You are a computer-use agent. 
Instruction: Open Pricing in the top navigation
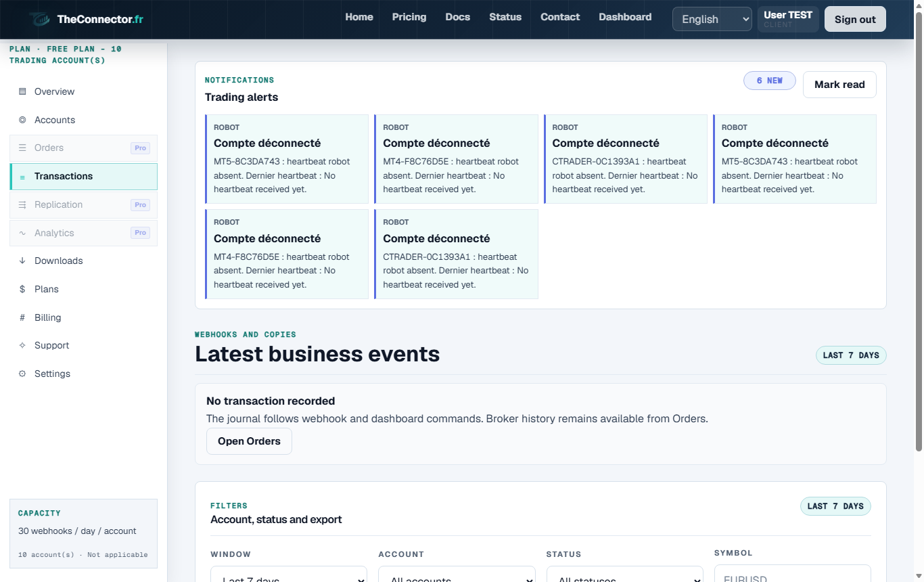tap(409, 17)
